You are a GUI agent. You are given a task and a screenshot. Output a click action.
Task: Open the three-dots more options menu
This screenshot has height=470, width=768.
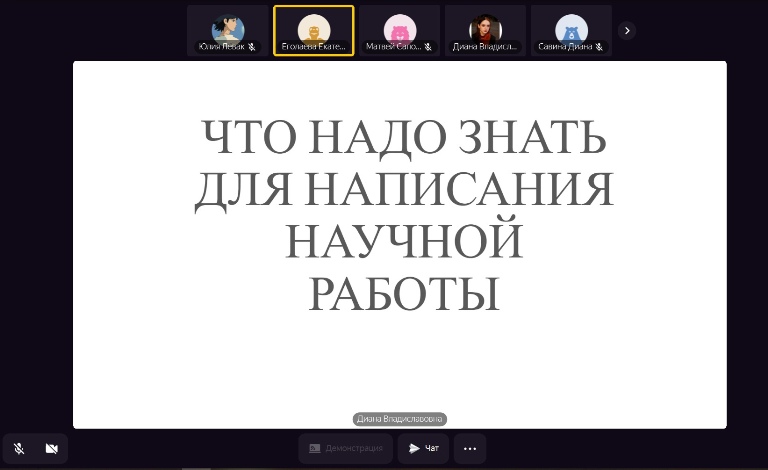tap(470, 449)
